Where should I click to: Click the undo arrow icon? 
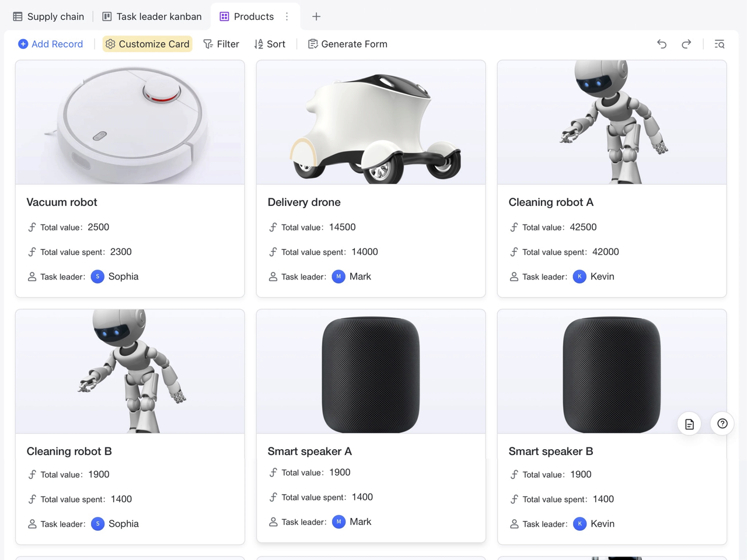tap(661, 44)
